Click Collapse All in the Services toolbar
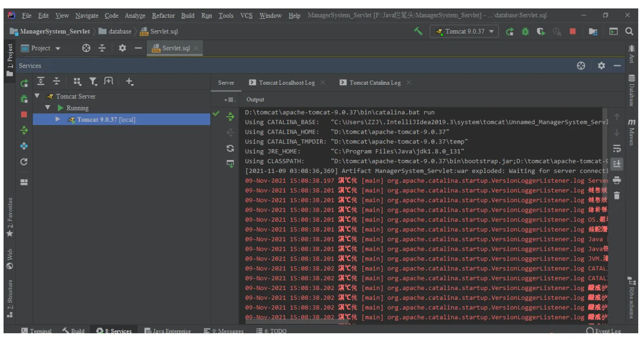644x339 pixels. 57,81
